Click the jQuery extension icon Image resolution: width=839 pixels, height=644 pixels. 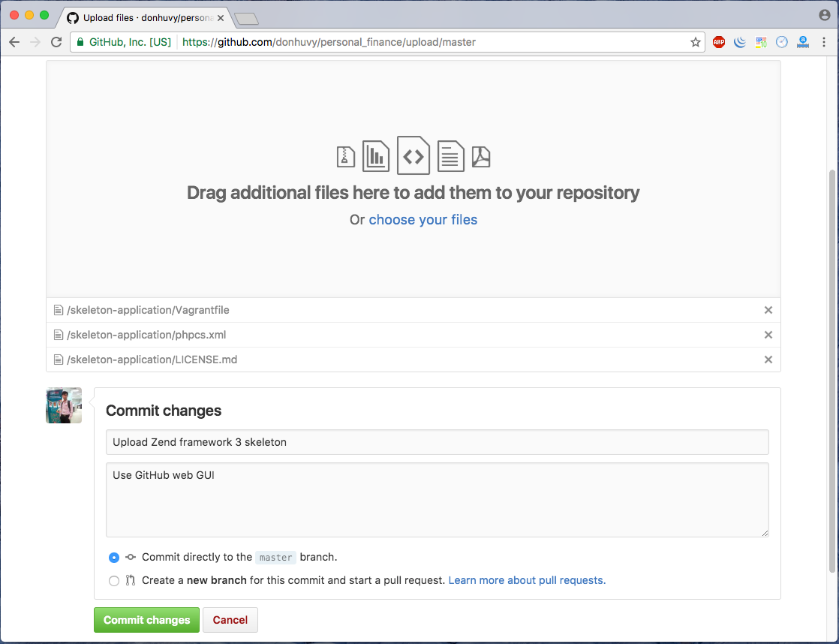pos(740,42)
